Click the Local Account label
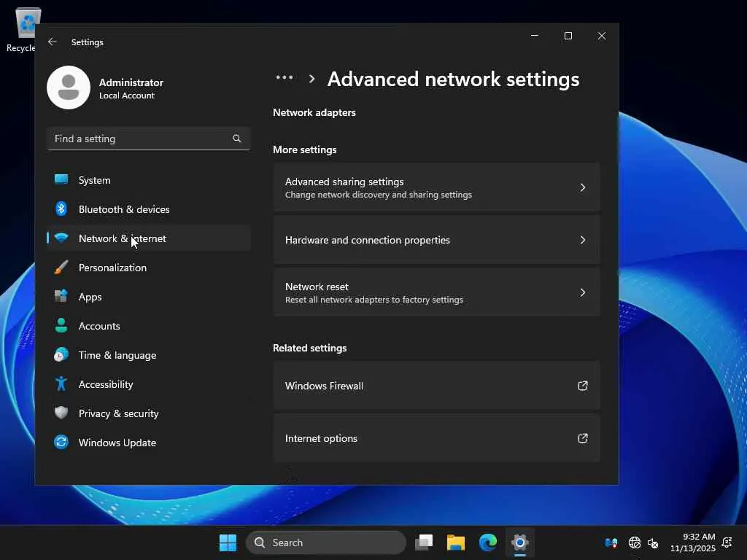Image resolution: width=747 pixels, height=560 pixels. pos(127,96)
